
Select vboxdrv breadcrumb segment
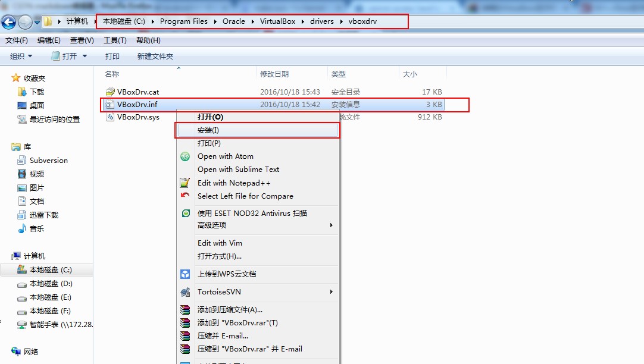362,21
